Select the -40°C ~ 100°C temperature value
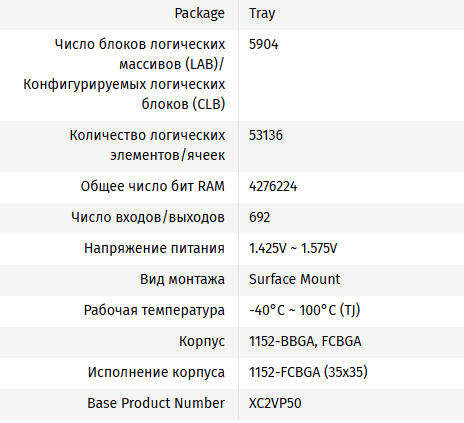The width and height of the screenshot is (464, 423). coord(305,310)
